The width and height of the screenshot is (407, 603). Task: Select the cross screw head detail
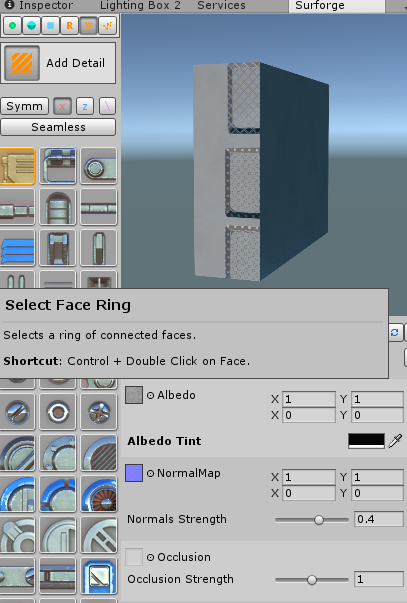pos(98,412)
